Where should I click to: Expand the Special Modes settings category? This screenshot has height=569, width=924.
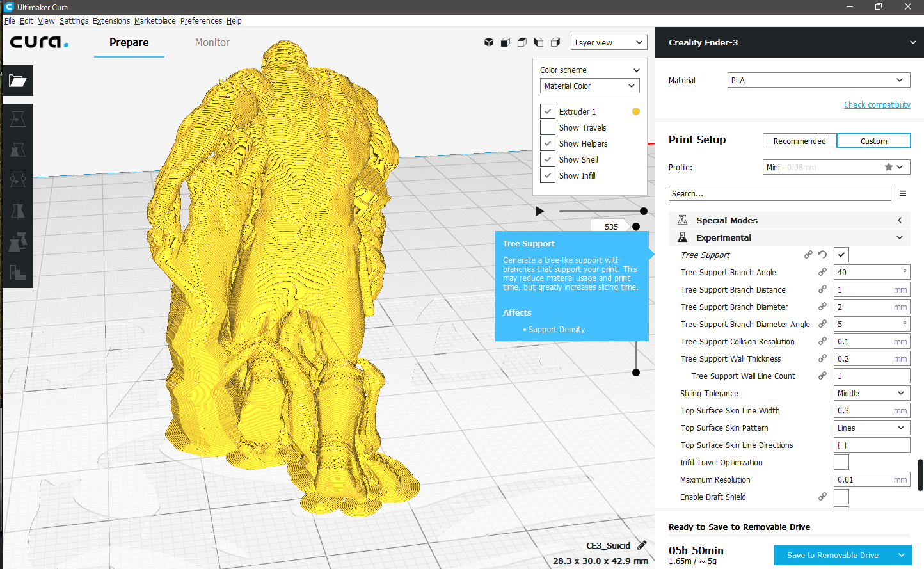[x=790, y=220]
